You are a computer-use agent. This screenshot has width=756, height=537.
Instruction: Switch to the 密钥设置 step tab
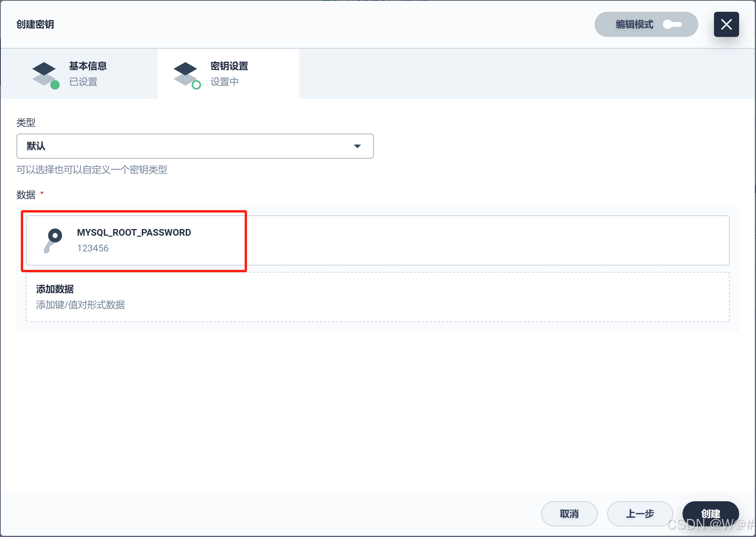[228, 74]
